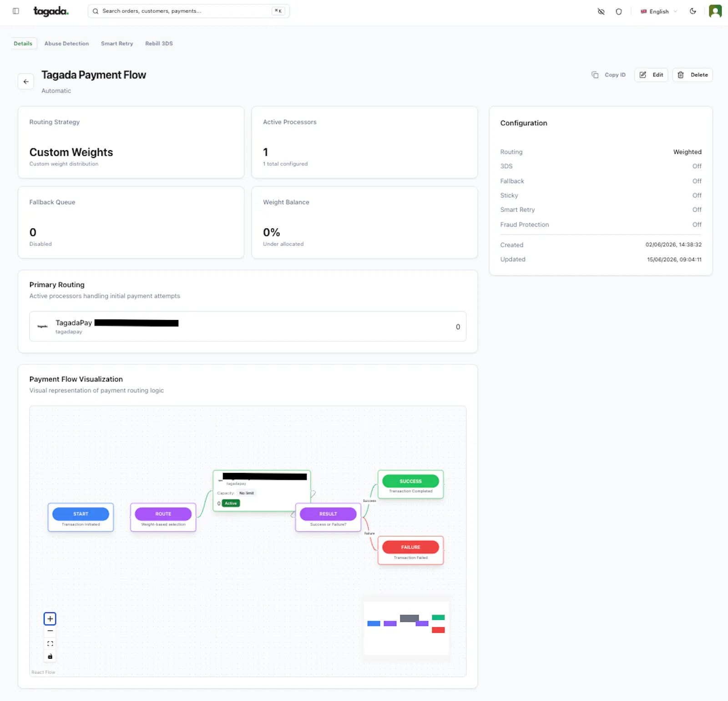
Task: Click the Fallback Queue Disabled text
Action: tap(40, 244)
